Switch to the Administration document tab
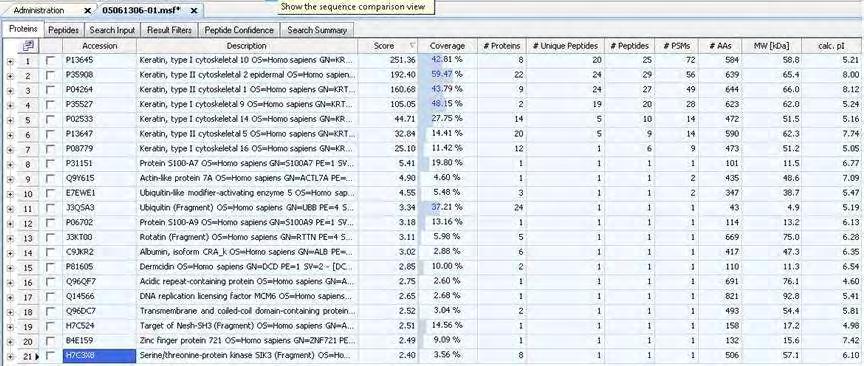This screenshot has height=366, width=864. [39, 10]
